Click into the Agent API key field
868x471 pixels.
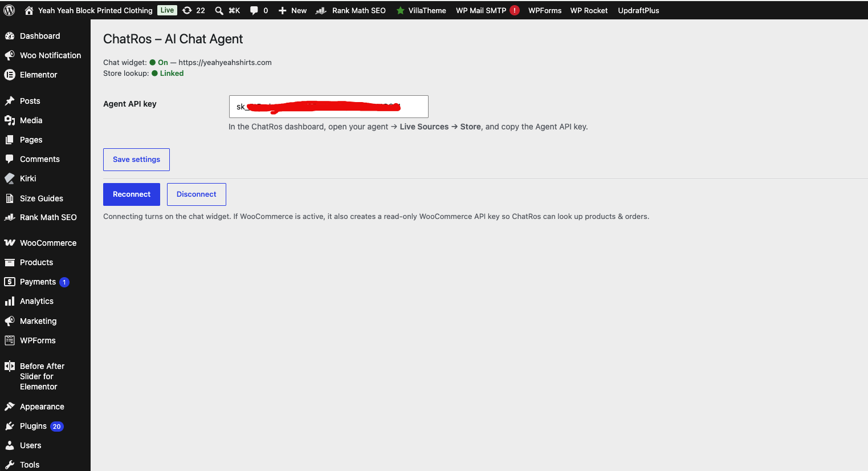[x=329, y=107]
